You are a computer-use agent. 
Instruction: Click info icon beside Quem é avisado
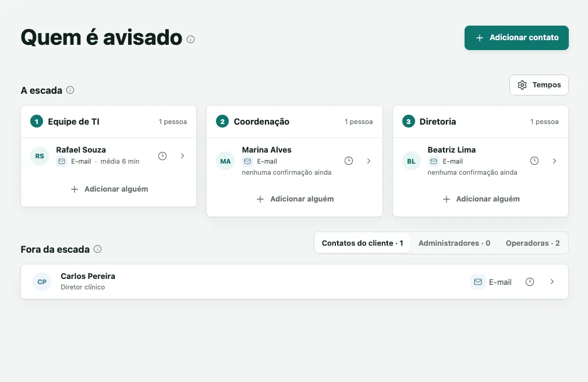point(190,39)
